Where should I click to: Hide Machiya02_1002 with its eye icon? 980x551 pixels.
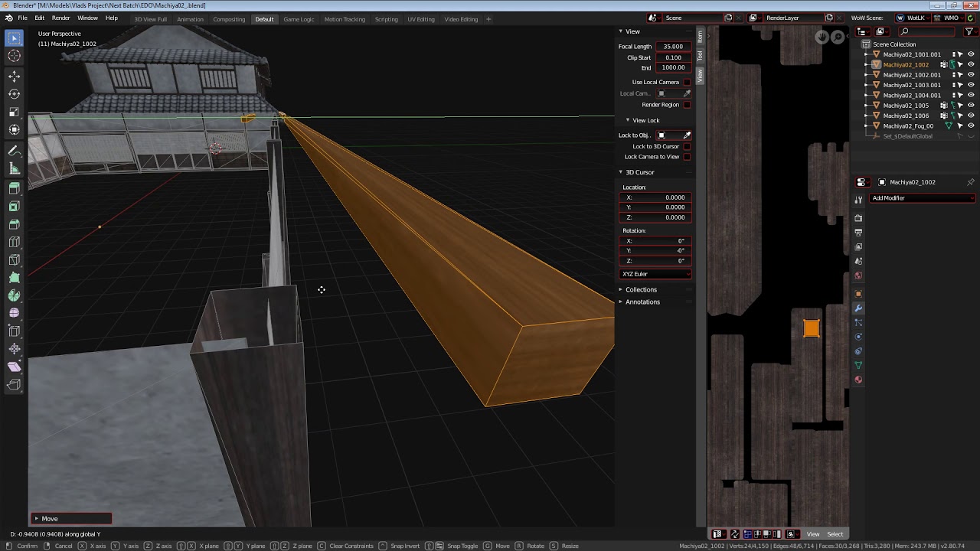click(971, 65)
